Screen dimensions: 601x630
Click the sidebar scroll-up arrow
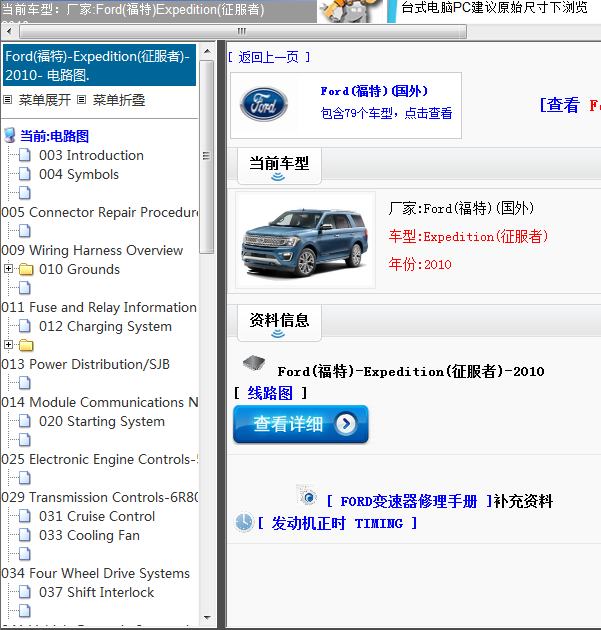click(x=207, y=51)
